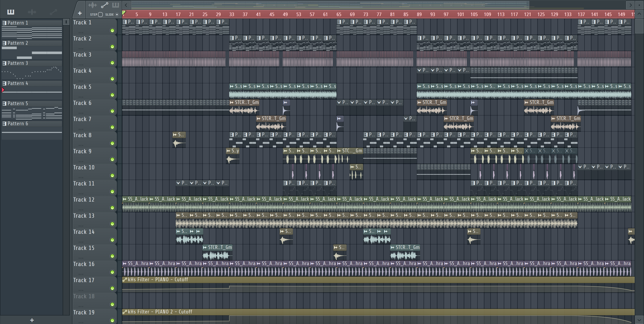Mute Track 9 with its green LED
Screen dimensions: 644x324
(112, 159)
